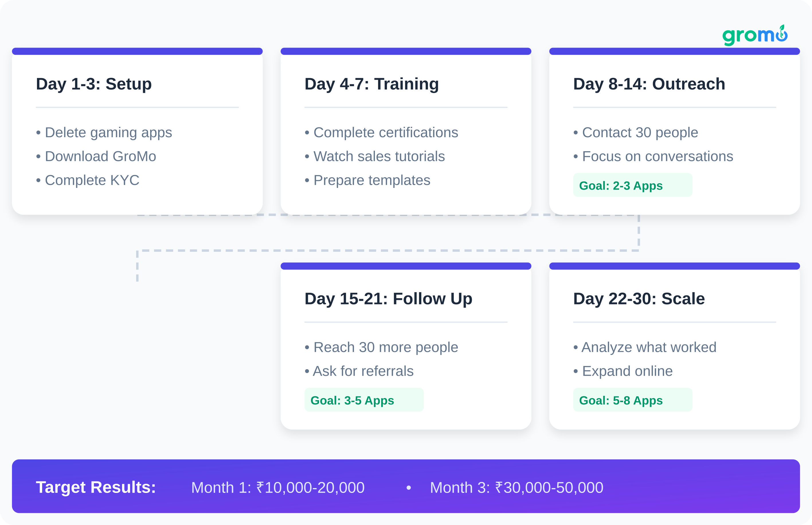Click the Expand online item
The image size is (812, 525).
point(627,371)
